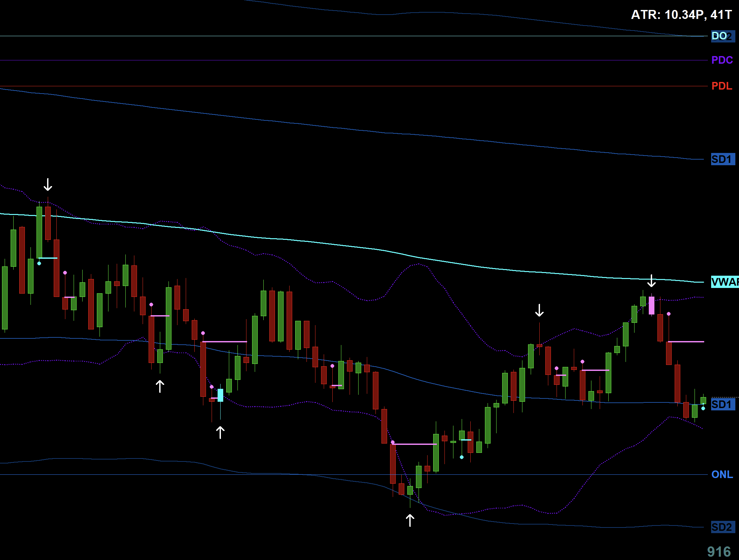The width and height of the screenshot is (739, 560).
Task: Click the first down arrow sell signal
Action: click(x=48, y=184)
